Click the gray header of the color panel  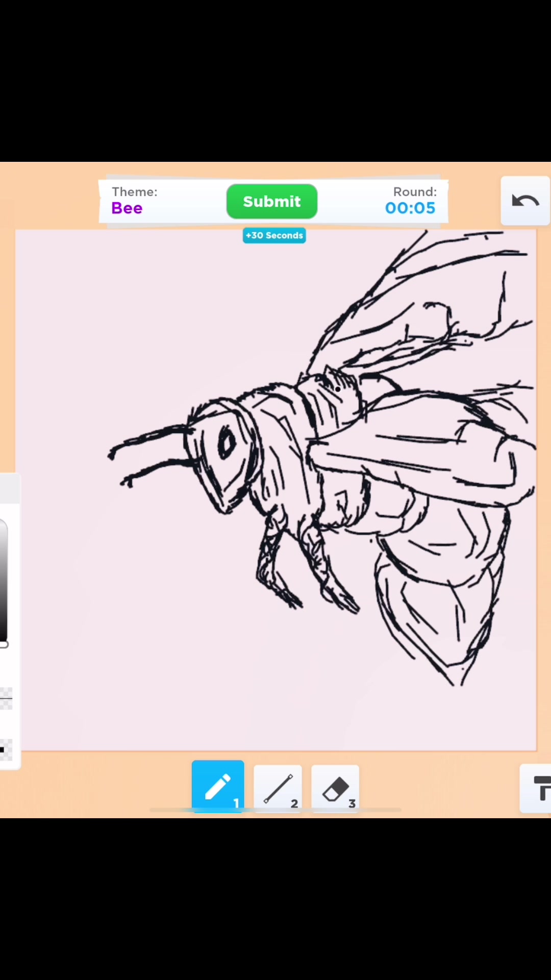pos(9,489)
